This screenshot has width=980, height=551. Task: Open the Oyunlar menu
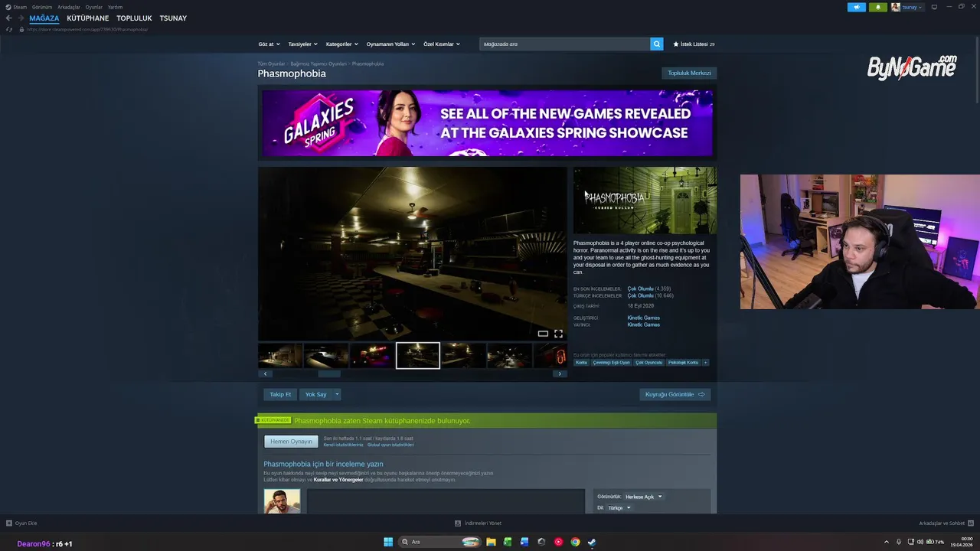[x=94, y=7]
